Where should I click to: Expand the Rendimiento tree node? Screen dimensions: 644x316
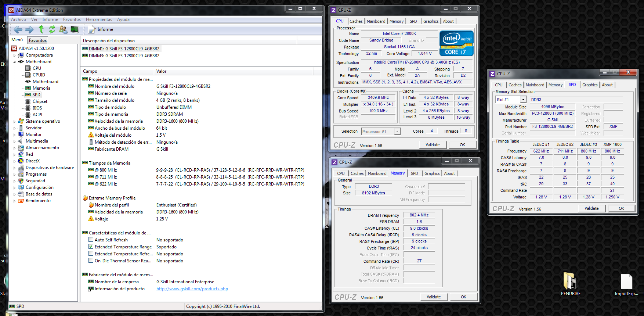(x=14, y=201)
